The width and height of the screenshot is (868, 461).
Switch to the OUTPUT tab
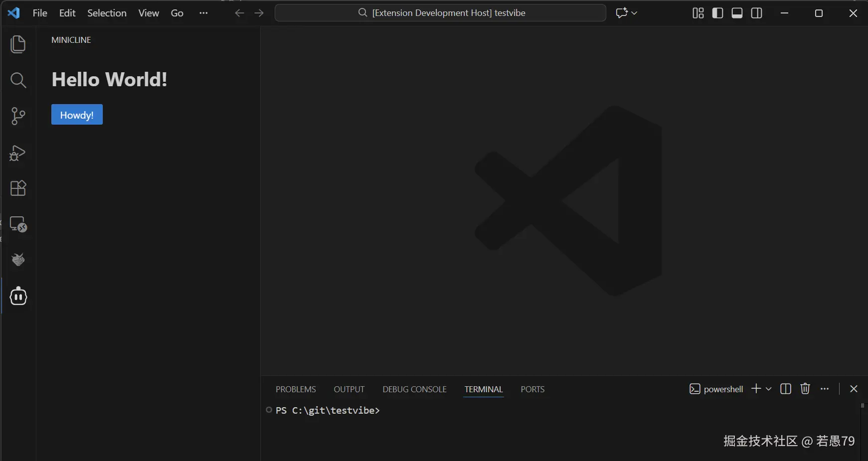coord(349,389)
